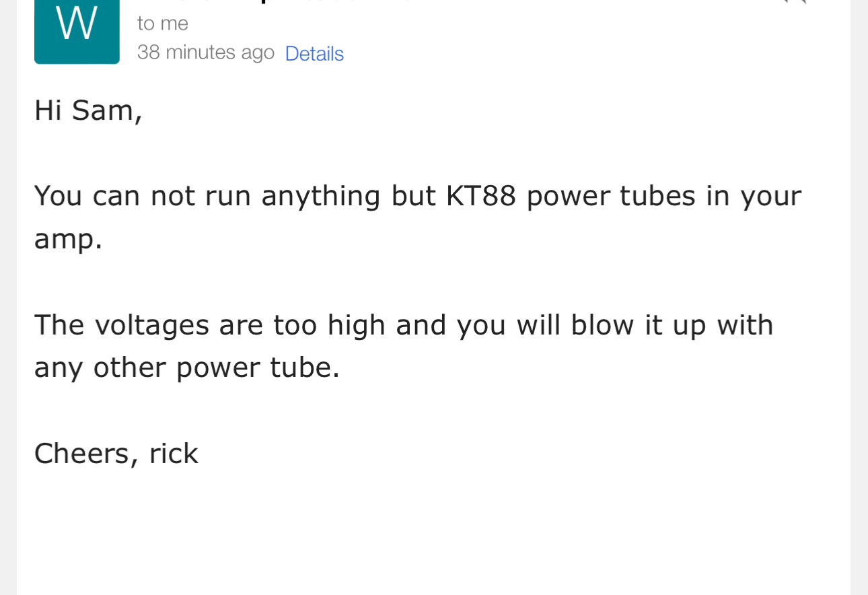Click the word "Cheers" in the signature
The width and height of the screenshot is (868, 595).
click(82, 454)
